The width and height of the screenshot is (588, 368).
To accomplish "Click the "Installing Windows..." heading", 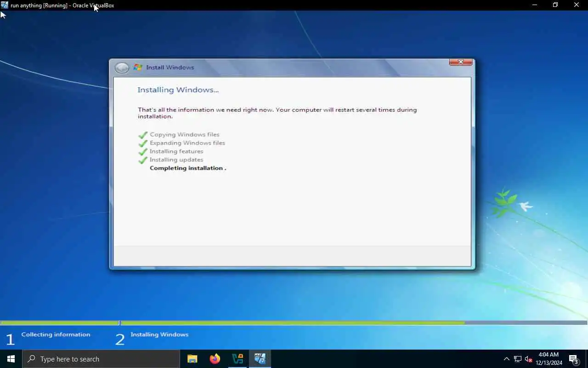I will click(x=178, y=90).
